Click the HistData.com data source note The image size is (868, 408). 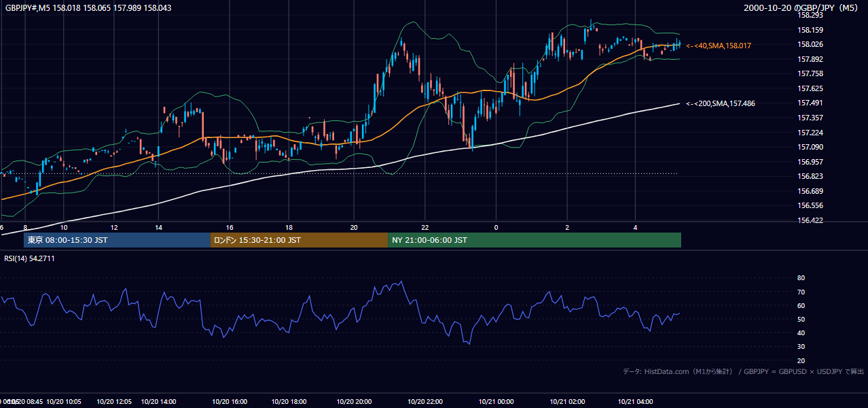[744, 371]
